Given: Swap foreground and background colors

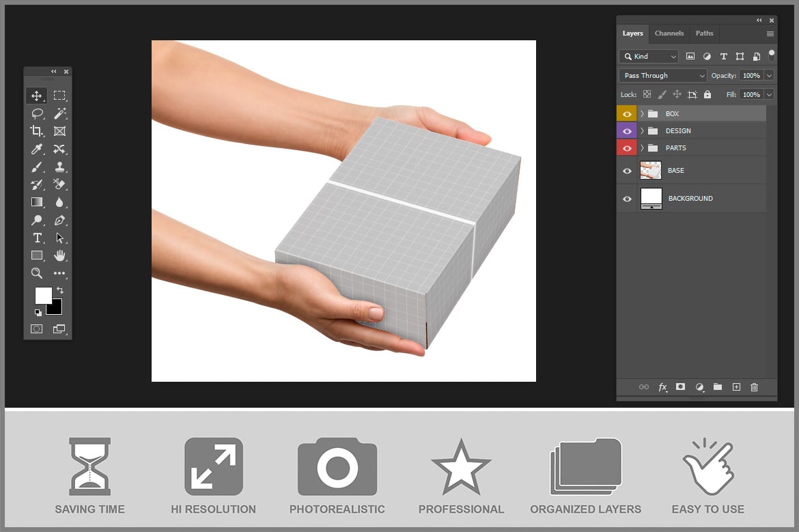Looking at the screenshot, I should pos(60,290).
